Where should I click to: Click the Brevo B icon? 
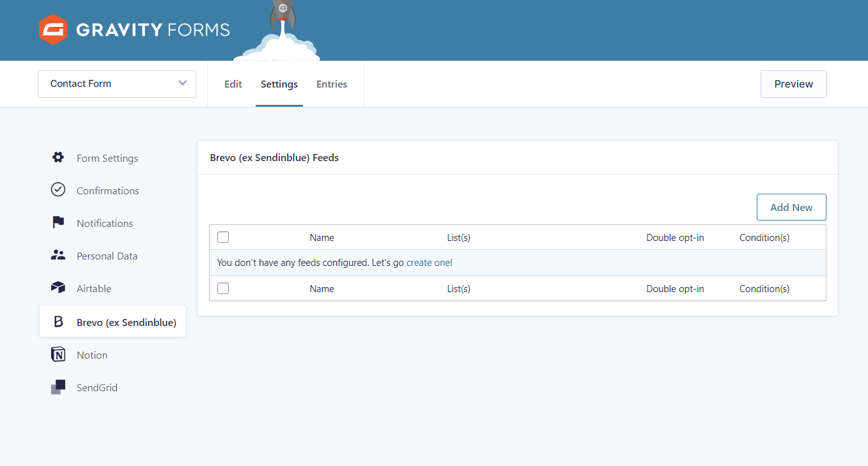point(58,322)
